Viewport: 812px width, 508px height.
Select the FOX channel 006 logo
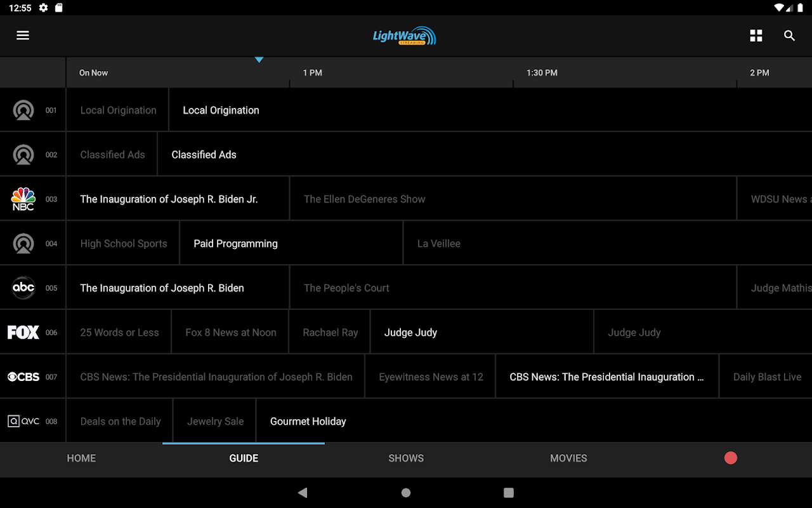23,333
